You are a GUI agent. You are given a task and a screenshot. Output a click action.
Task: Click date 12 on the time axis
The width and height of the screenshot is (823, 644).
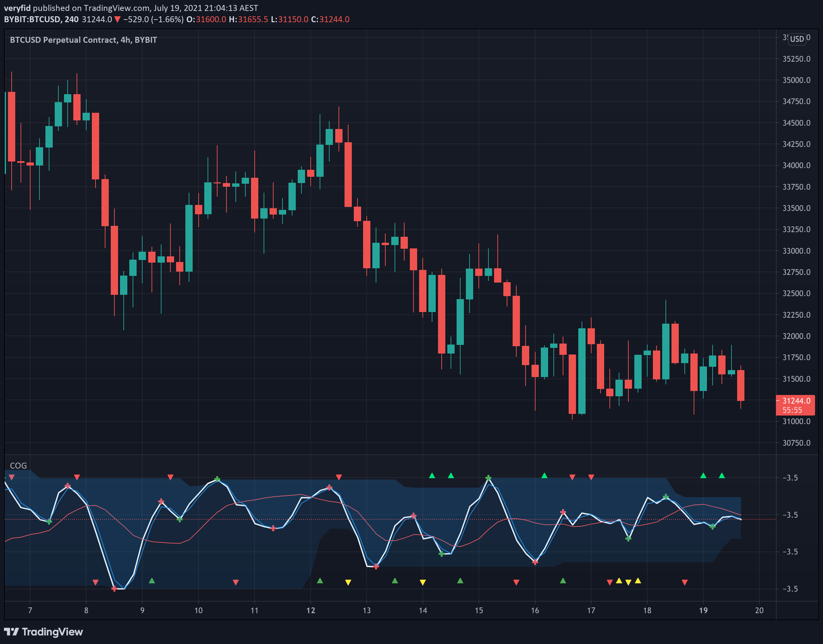tap(311, 611)
